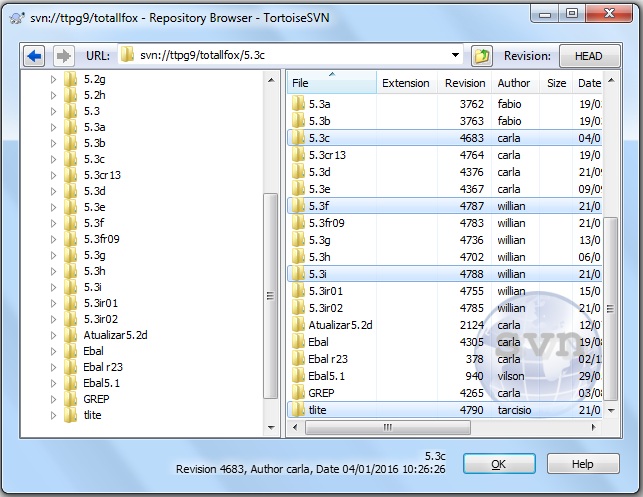Click 5.3a folder icon in file list
The height and width of the screenshot is (497, 643).
(298, 104)
